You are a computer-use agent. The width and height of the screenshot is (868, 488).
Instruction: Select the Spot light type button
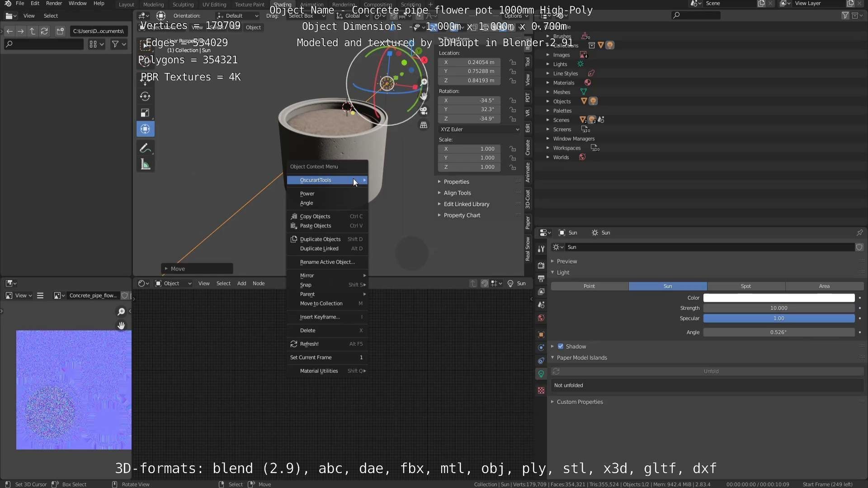pos(746,286)
